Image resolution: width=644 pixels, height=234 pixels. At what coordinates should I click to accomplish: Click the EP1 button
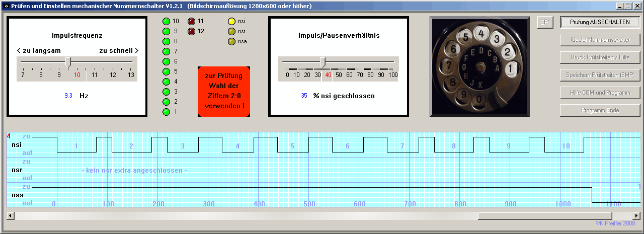pos(545,22)
